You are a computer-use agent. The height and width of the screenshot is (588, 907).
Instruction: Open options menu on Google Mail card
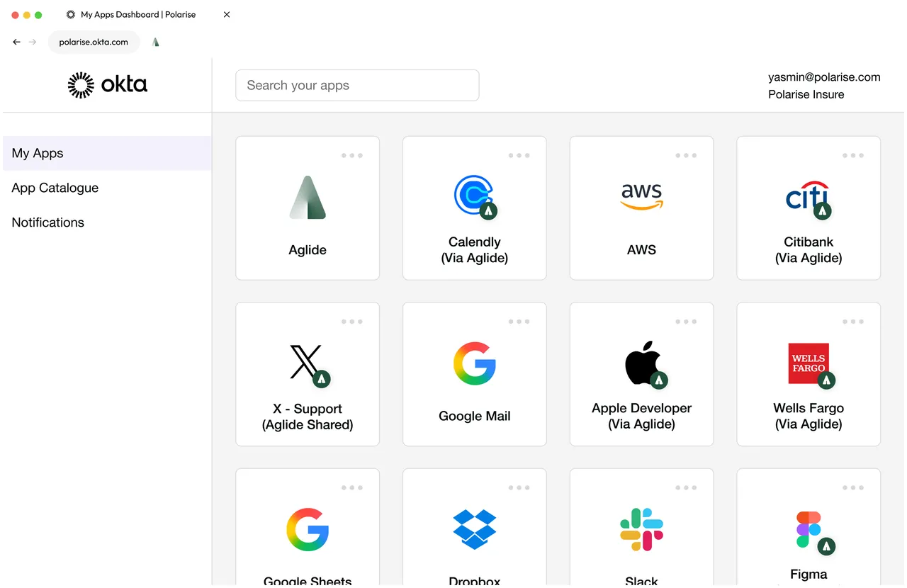519,322
